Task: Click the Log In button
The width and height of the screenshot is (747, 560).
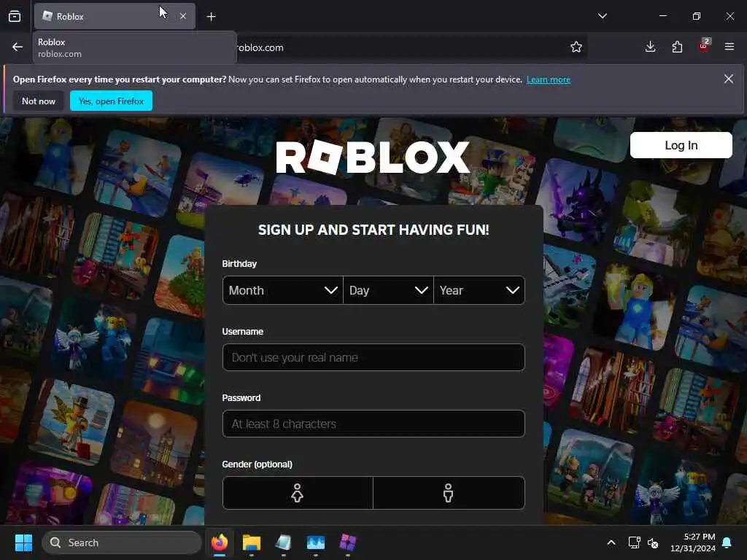Action: (681, 145)
